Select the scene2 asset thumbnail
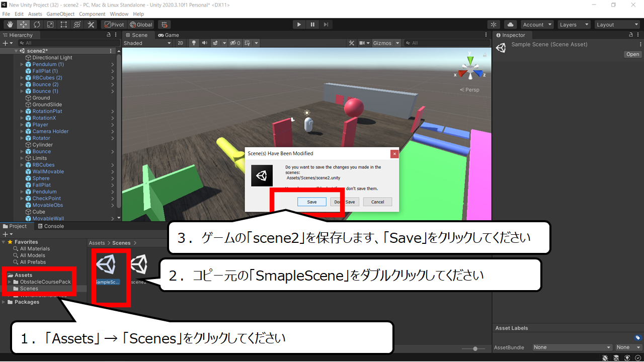Screen dimensions: 644x362 pos(139,264)
